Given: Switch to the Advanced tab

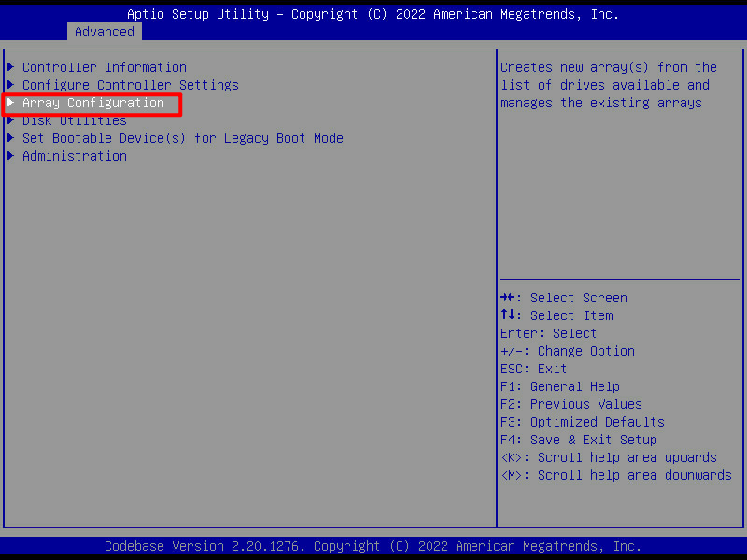Looking at the screenshot, I should click(x=105, y=32).
